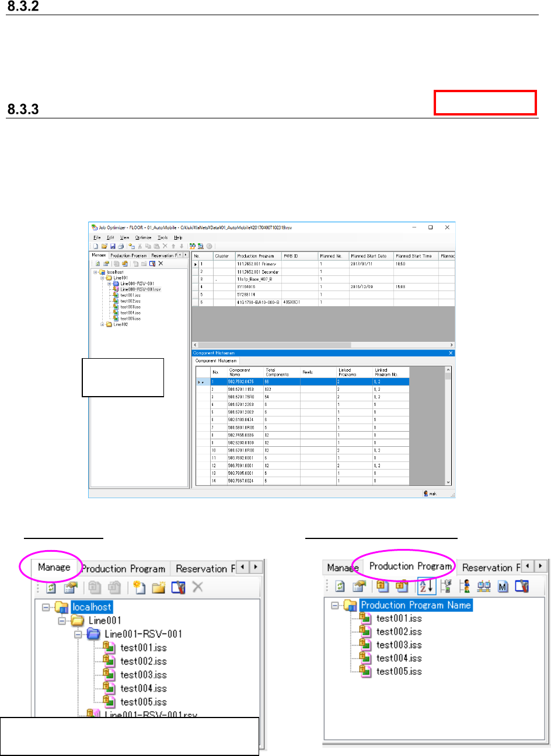
Task: Click M icon in enlarged Production Program toolbar
Action: point(503,587)
